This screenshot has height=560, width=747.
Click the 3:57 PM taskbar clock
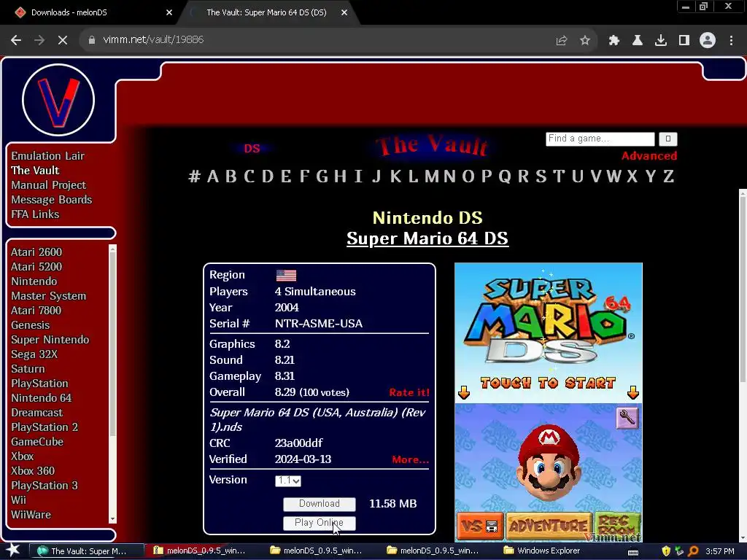click(x=720, y=551)
